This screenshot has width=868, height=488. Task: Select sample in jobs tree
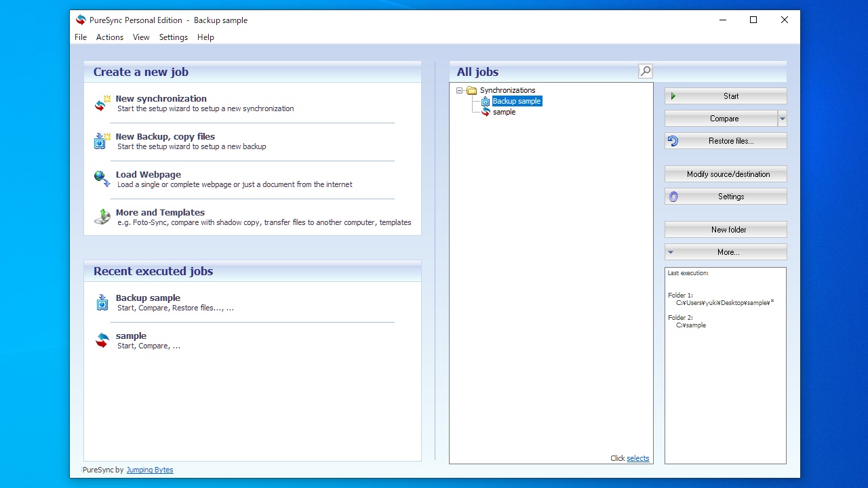(x=504, y=112)
